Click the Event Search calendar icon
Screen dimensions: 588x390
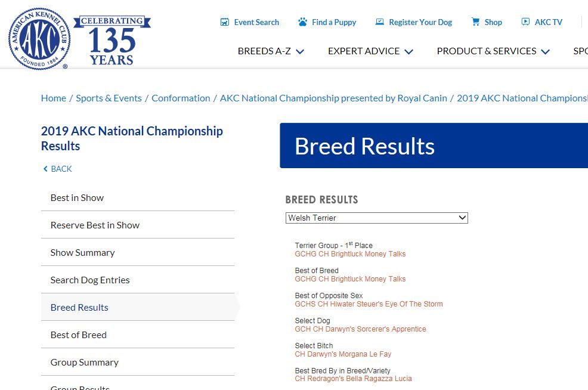pyautogui.click(x=225, y=22)
